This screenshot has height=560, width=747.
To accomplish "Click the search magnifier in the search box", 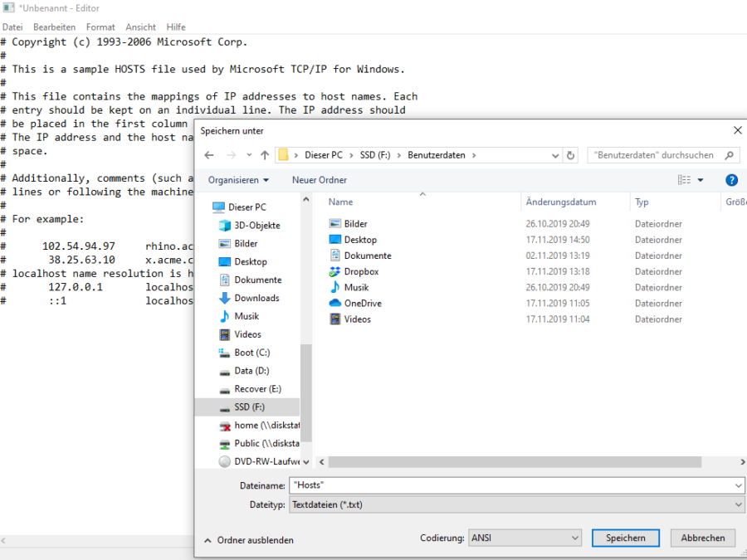I will [729, 154].
